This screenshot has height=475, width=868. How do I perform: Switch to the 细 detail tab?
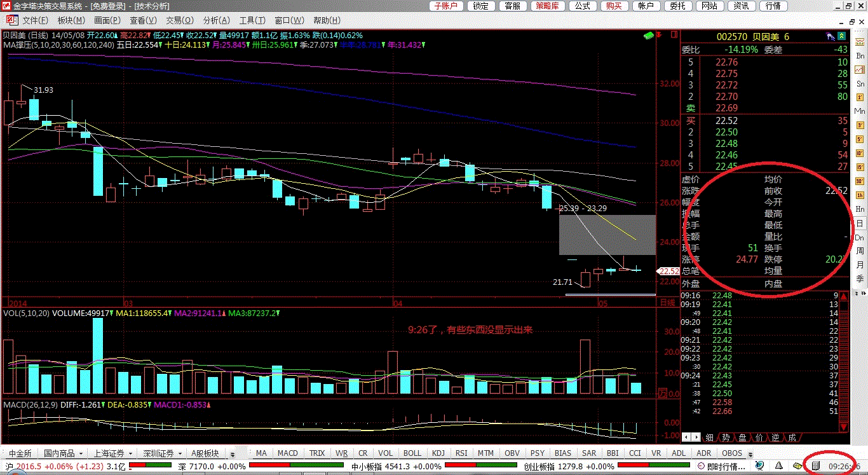[710, 437]
